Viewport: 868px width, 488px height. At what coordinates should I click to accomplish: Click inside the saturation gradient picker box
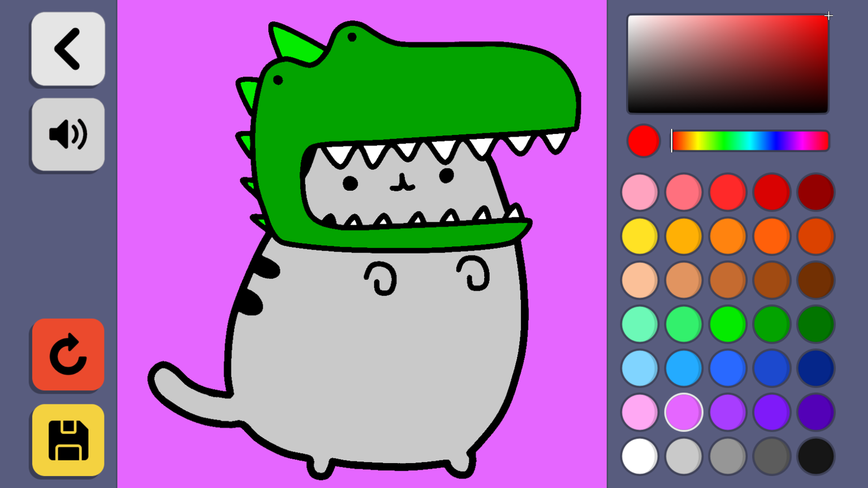click(x=728, y=64)
